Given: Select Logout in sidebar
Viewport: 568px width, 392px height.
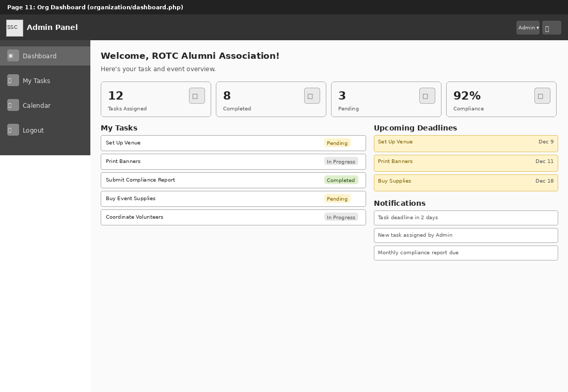Looking at the screenshot, I should [45, 130].
